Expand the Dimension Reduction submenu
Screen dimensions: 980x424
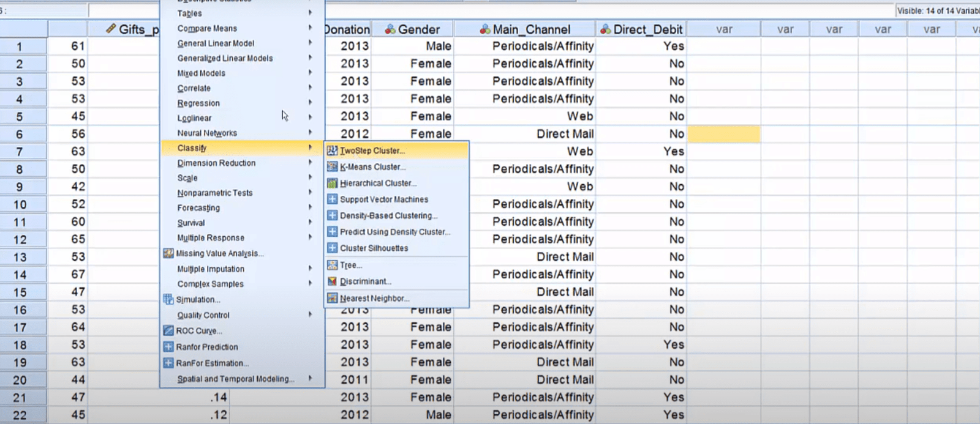click(310, 163)
